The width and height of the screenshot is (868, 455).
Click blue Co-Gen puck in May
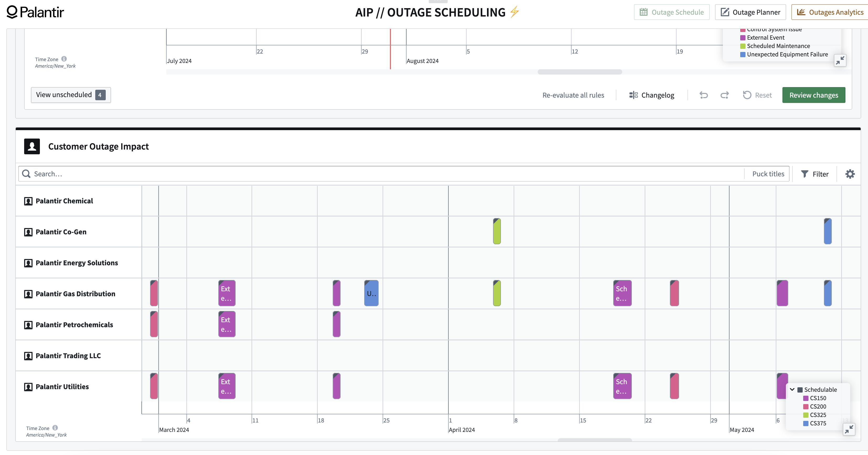tap(828, 231)
